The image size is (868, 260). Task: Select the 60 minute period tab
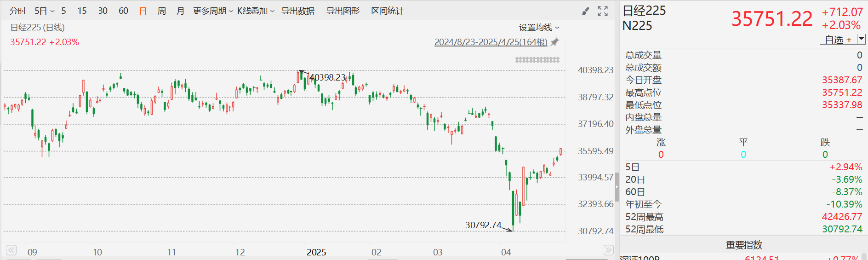click(x=123, y=11)
